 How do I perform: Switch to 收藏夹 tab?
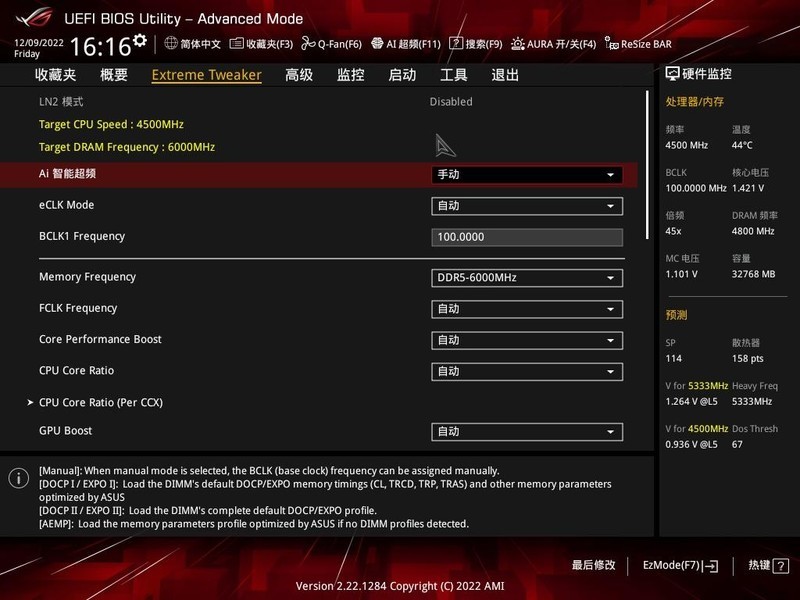(x=56, y=75)
